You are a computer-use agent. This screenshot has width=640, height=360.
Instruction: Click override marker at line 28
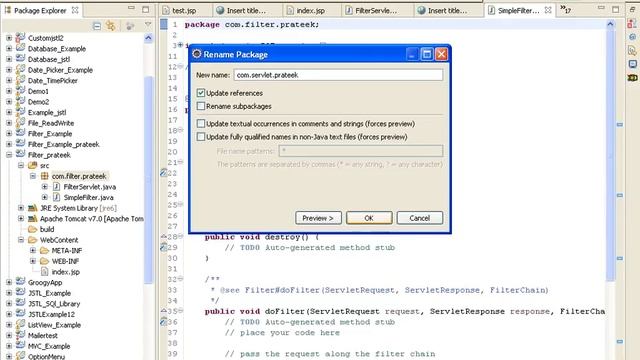point(164,236)
